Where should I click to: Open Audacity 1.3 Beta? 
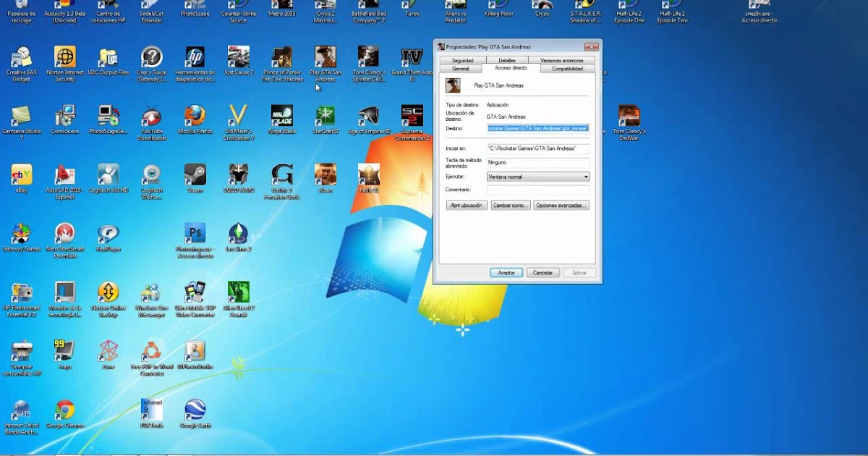65,9
